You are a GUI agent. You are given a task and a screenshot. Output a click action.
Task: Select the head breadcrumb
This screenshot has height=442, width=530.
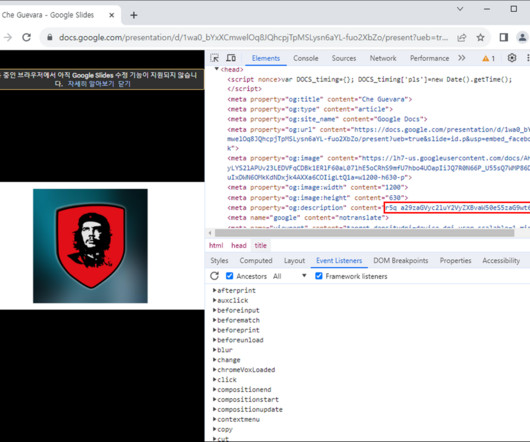pos(239,245)
